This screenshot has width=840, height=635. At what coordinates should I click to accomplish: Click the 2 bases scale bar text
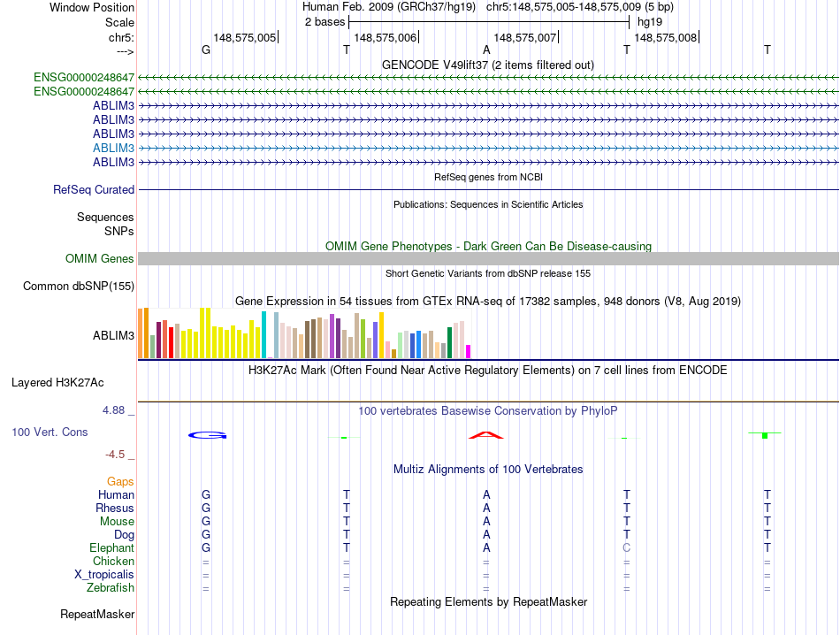pos(325,22)
